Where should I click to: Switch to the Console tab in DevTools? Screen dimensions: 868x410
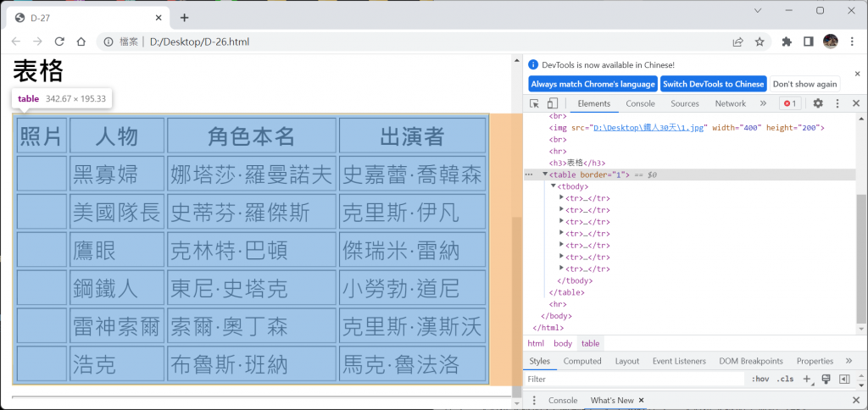(641, 103)
